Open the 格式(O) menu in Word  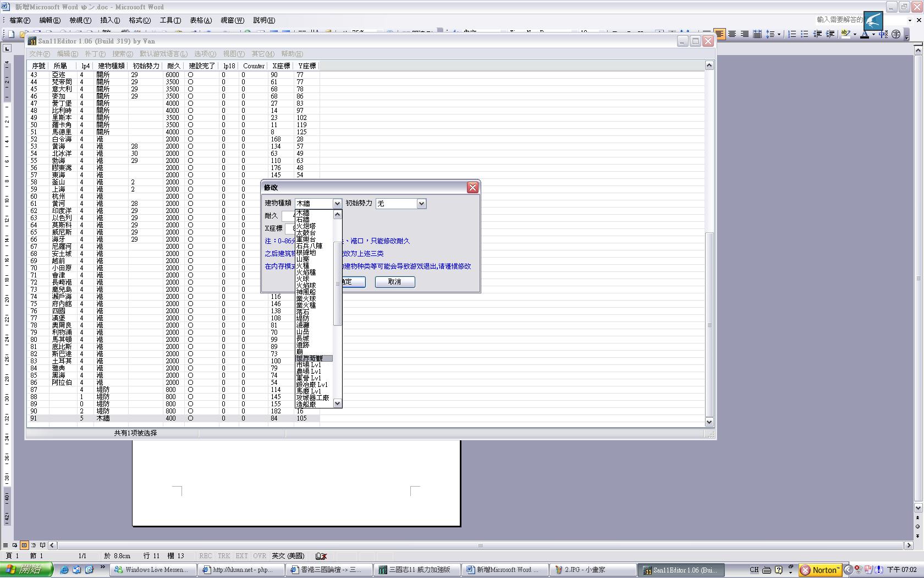(x=140, y=20)
